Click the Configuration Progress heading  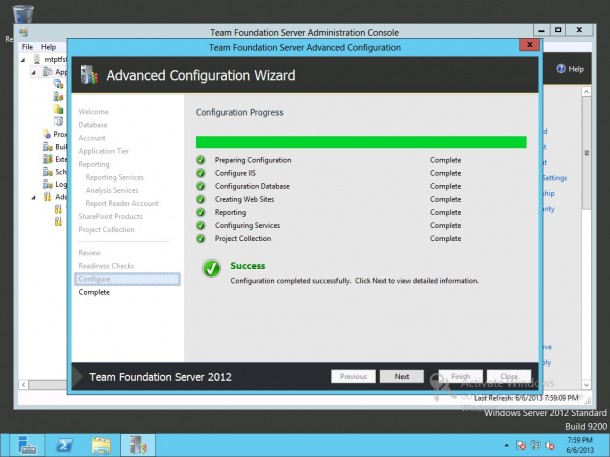point(239,112)
